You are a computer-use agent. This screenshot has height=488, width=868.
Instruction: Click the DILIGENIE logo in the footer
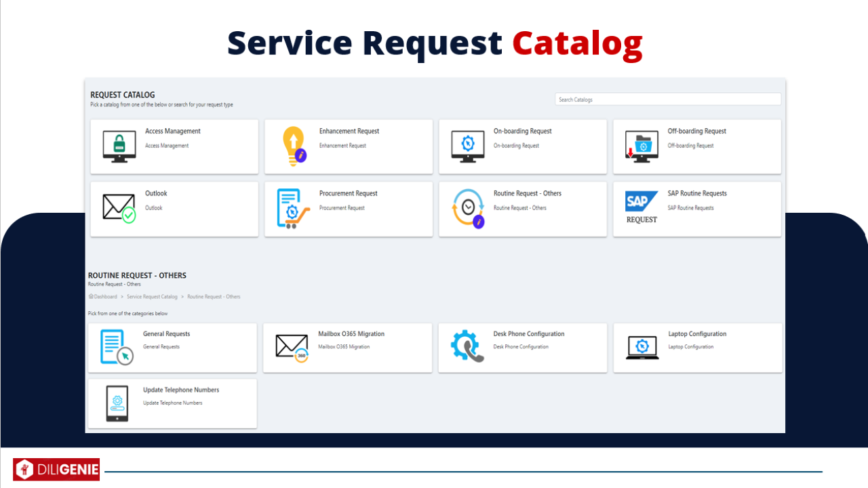[56, 469]
